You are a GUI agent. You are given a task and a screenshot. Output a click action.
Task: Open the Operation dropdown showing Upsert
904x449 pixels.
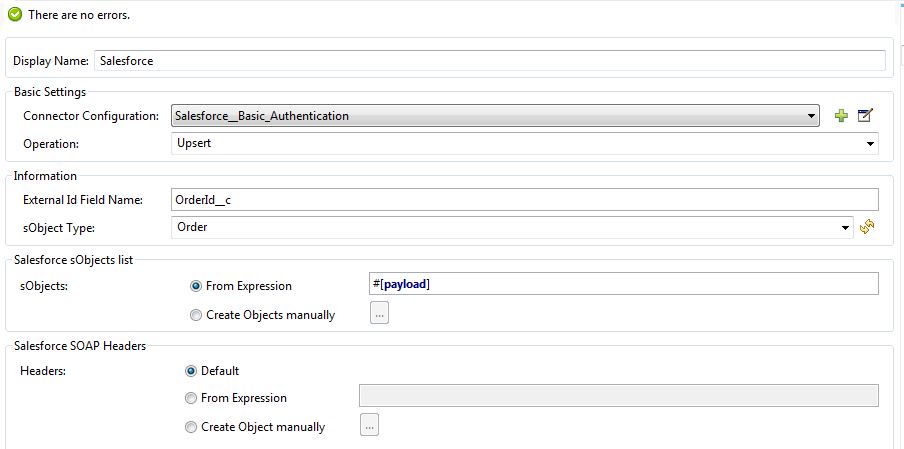870,143
